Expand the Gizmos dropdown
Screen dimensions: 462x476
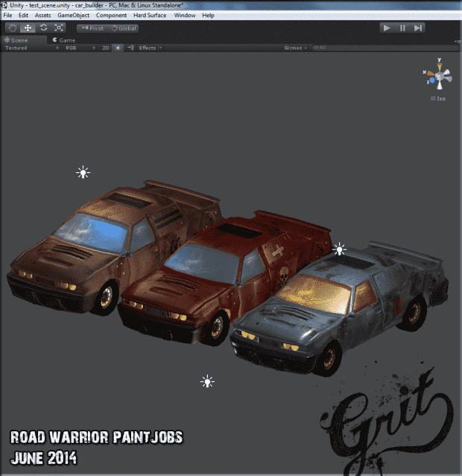(295, 48)
